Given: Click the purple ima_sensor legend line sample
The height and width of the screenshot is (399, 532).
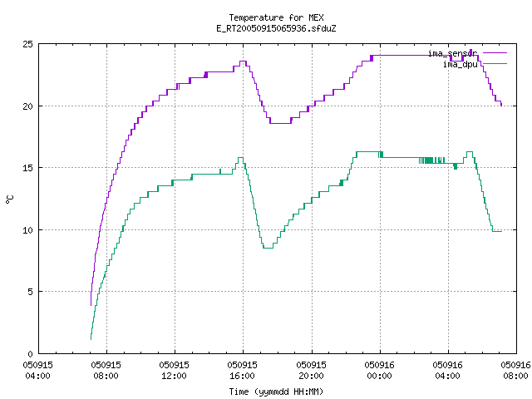Looking at the screenshot, I should click(x=495, y=53).
